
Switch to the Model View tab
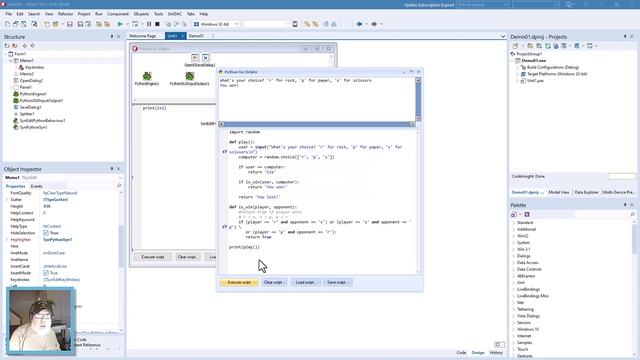tap(559, 192)
